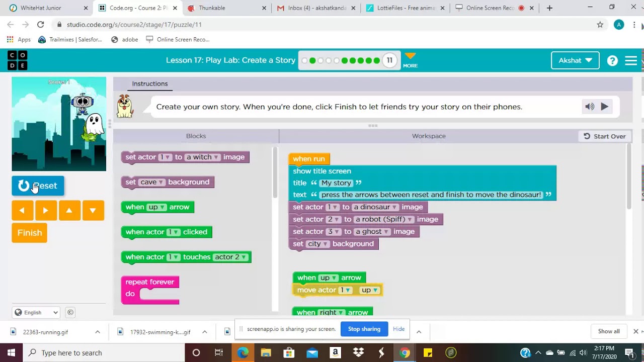
Task: Play the instructions audio
Action: [605, 107]
